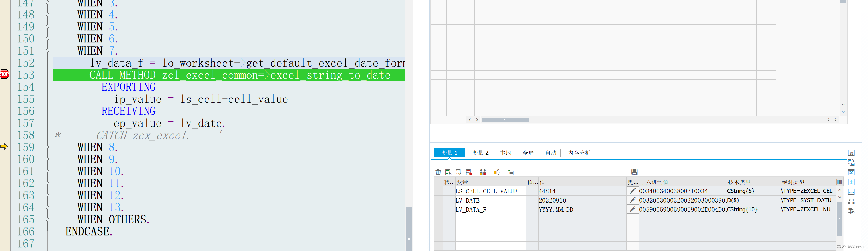The width and height of the screenshot is (868, 251).
Task: Click the ENDCASE statement on line 166
Action: [x=89, y=231]
